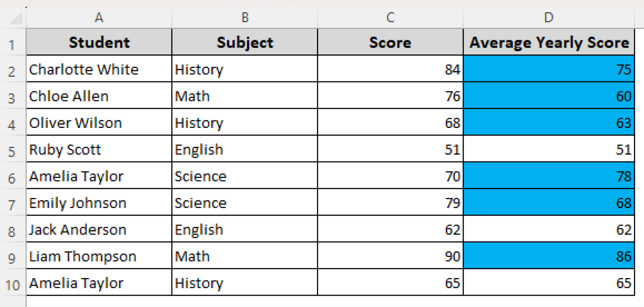The width and height of the screenshot is (644, 307).
Task: Click the cell containing Charlotte White
Action: click(99, 69)
